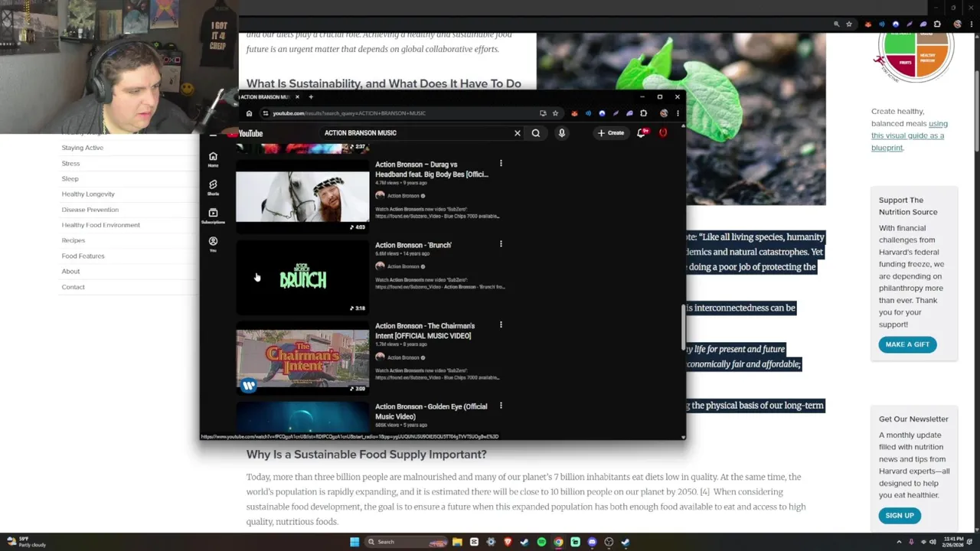This screenshot has width=980, height=551.
Task: Open background browser's profile avatar
Action: 958,24
